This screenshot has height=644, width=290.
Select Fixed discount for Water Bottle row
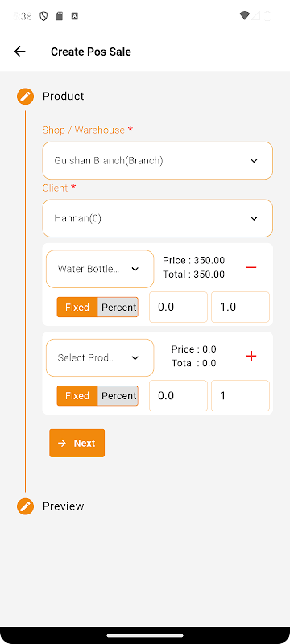point(77,308)
